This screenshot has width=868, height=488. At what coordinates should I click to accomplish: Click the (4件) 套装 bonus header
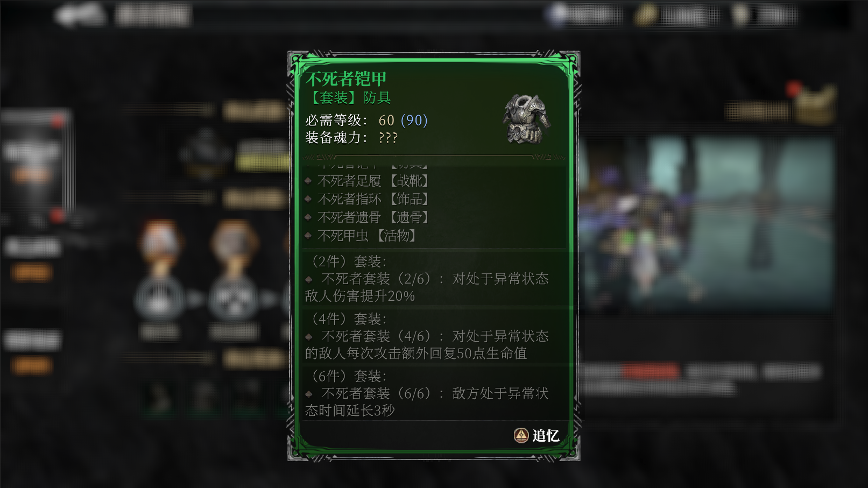coord(347,319)
